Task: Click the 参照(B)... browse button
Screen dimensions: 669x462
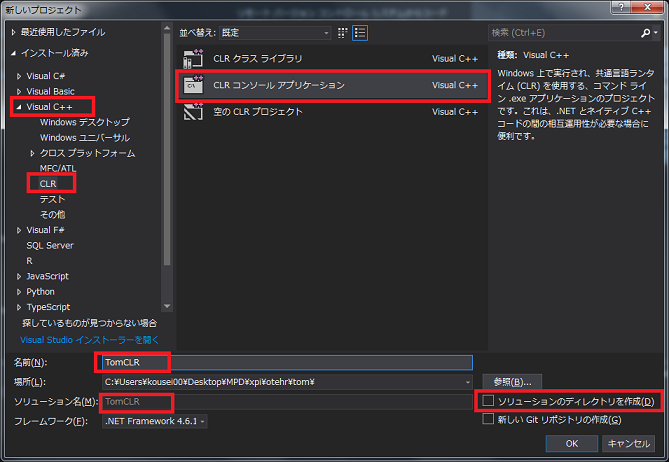Action: [512, 382]
